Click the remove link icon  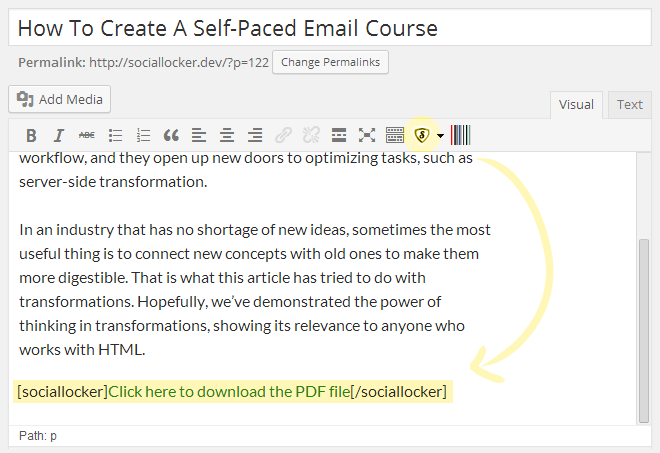click(311, 135)
